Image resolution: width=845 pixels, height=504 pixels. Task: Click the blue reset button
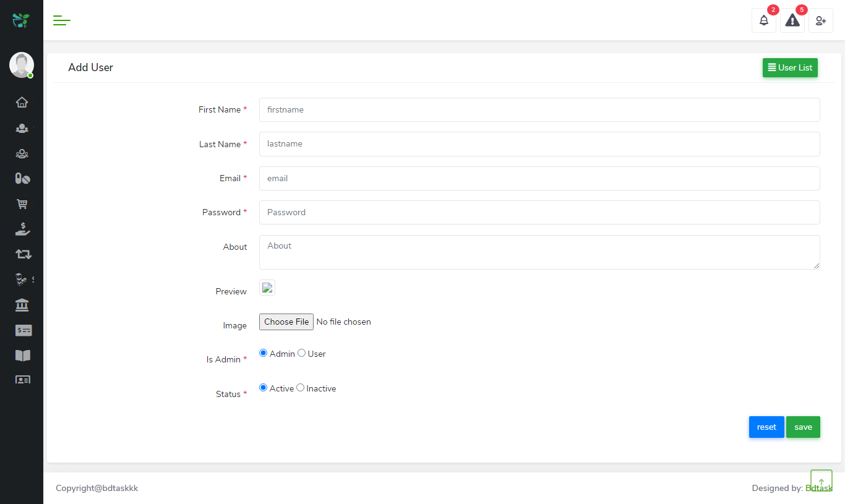pos(766,427)
